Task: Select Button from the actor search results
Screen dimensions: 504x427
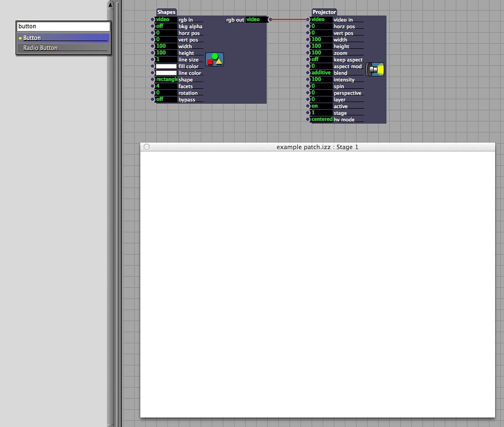Action: (63, 38)
